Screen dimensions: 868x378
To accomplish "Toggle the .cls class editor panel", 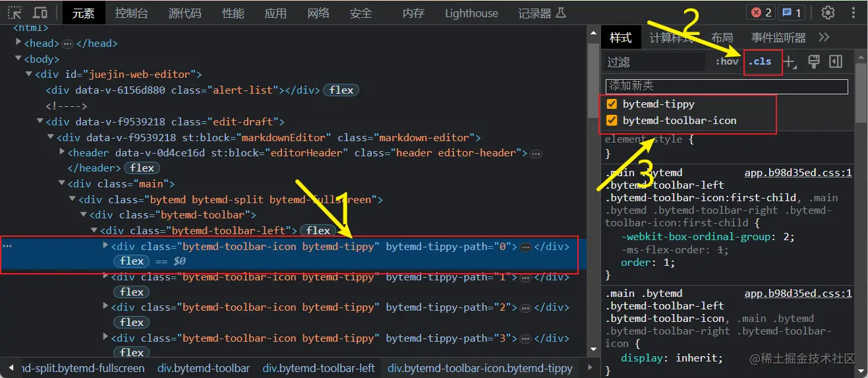I will (761, 61).
